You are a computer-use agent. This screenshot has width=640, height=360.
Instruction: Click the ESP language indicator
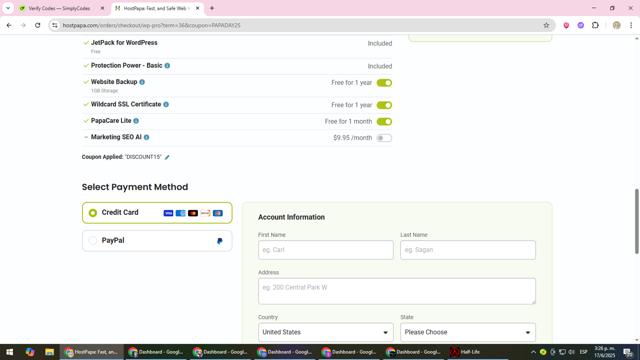point(583,352)
